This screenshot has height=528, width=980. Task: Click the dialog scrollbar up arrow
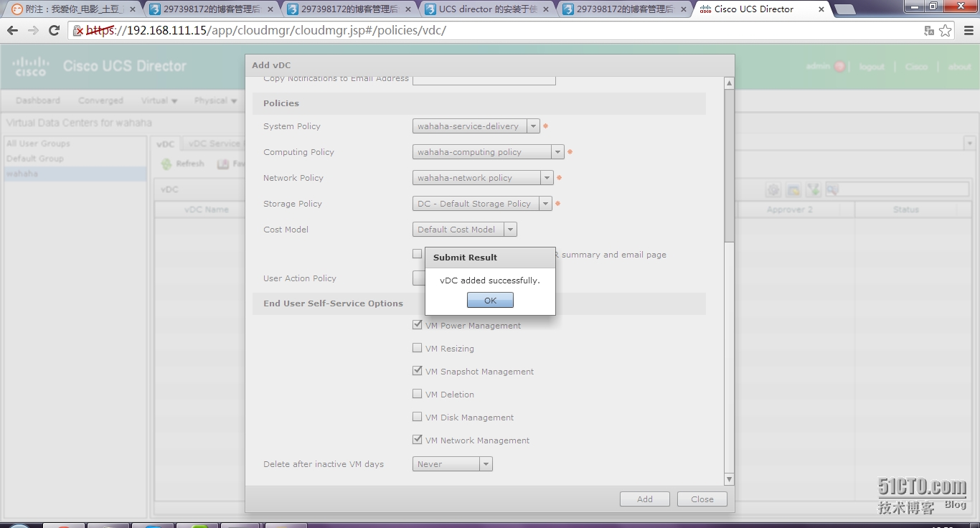click(729, 83)
